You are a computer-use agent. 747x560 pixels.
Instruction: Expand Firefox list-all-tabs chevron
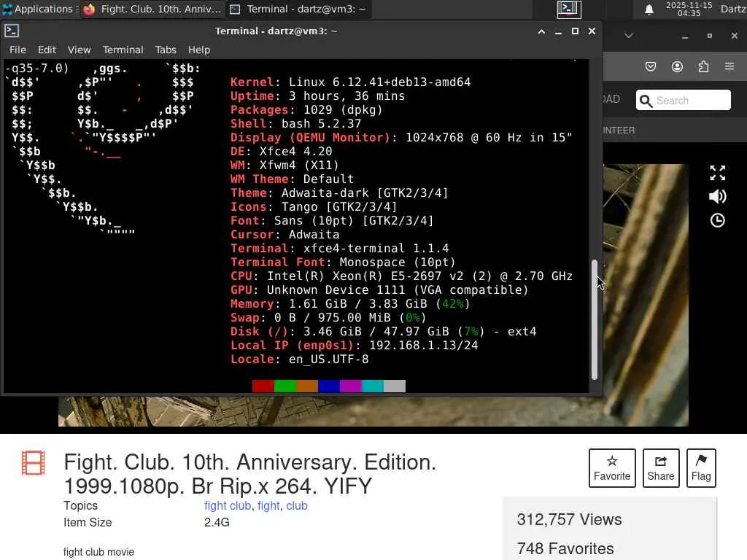629,36
